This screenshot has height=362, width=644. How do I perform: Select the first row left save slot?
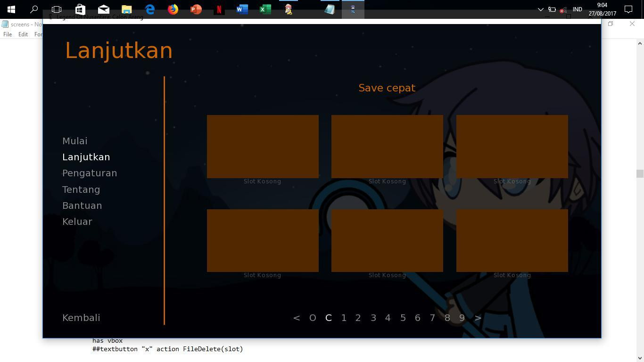[x=263, y=147]
